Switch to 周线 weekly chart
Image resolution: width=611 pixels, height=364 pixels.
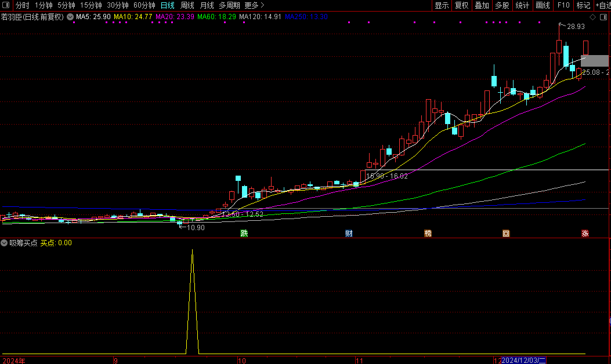pyautogui.click(x=187, y=5)
